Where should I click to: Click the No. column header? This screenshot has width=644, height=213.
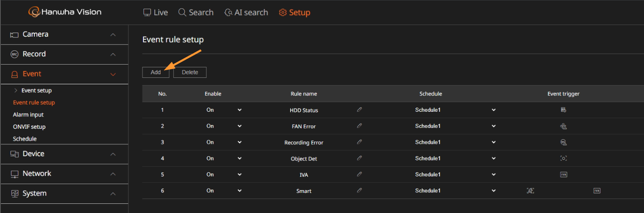pyautogui.click(x=163, y=94)
